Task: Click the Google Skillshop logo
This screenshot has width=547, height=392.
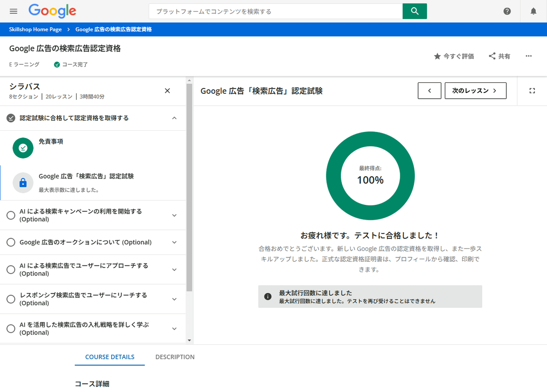Action: [x=52, y=11]
